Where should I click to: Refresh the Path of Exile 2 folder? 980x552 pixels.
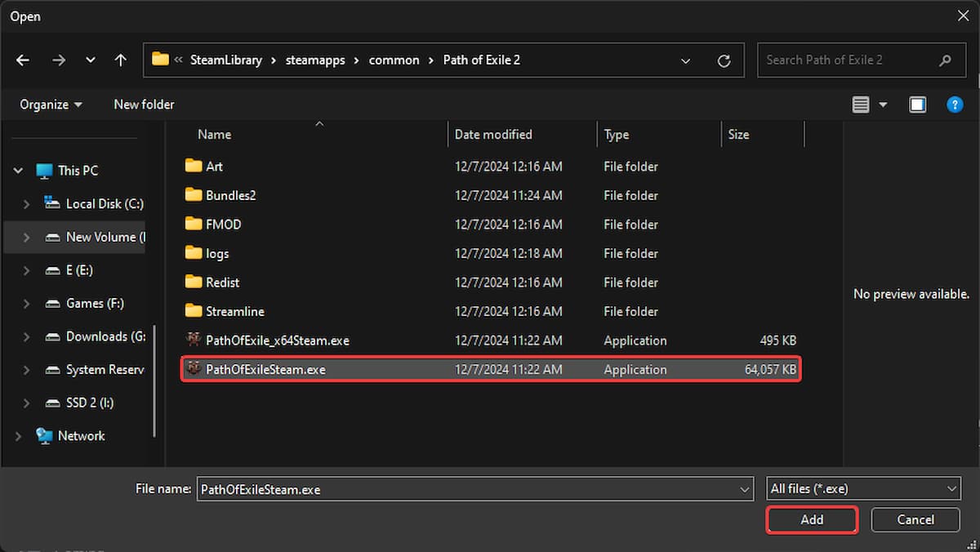[724, 60]
